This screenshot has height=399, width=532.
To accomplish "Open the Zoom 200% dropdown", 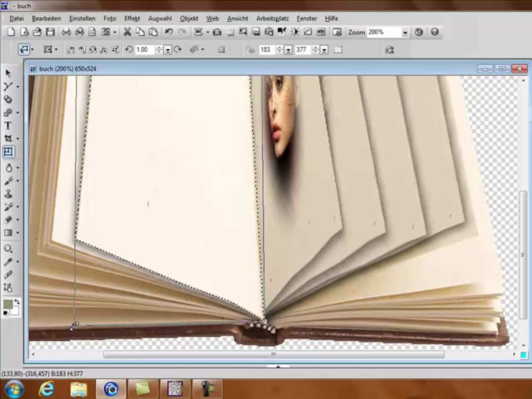I will coord(405,33).
